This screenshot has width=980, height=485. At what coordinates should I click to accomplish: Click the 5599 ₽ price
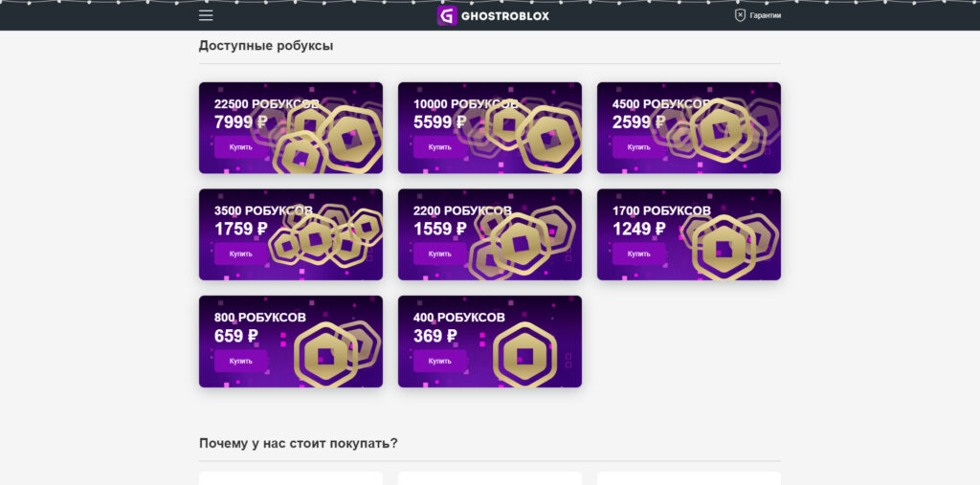pyautogui.click(x=440, y=122)
